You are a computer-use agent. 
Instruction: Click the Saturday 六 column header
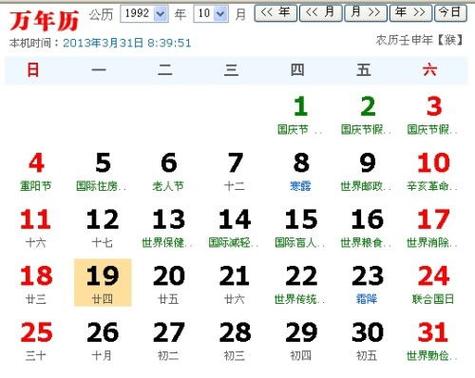click(430, 70)
